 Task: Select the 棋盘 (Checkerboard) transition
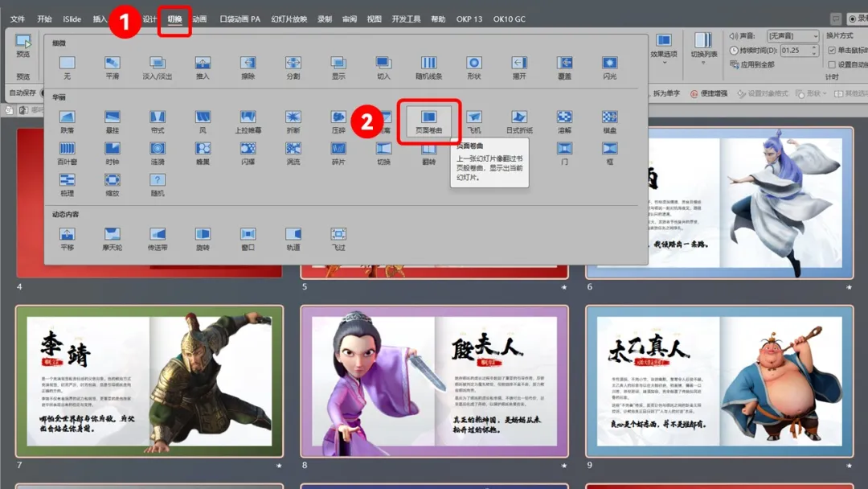(610, 121)
